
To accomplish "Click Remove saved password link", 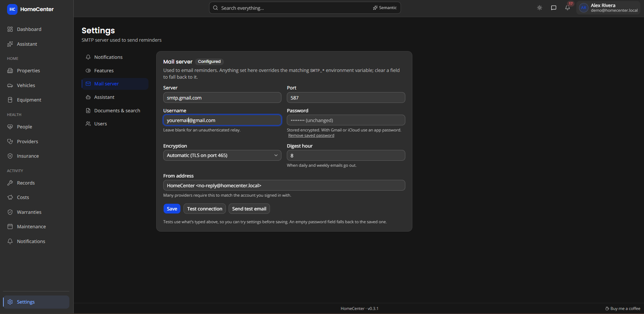I will pyautogui.click(x=311, y=135).
